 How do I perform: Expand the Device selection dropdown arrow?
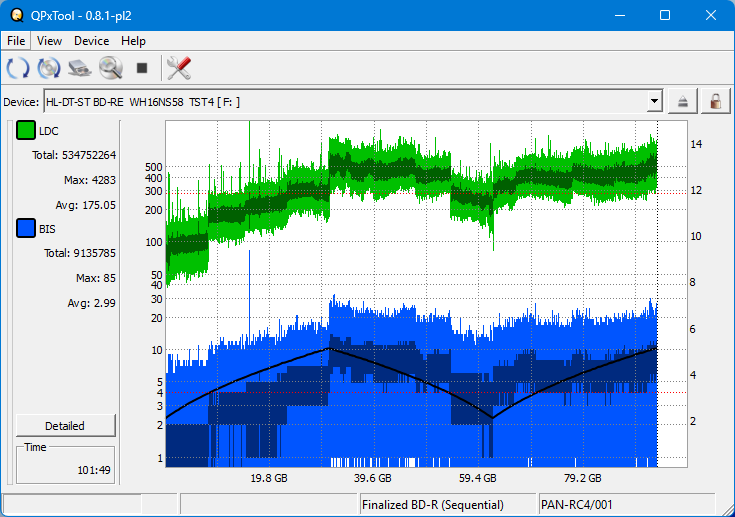pyautogui.click(x=654, y=101)
